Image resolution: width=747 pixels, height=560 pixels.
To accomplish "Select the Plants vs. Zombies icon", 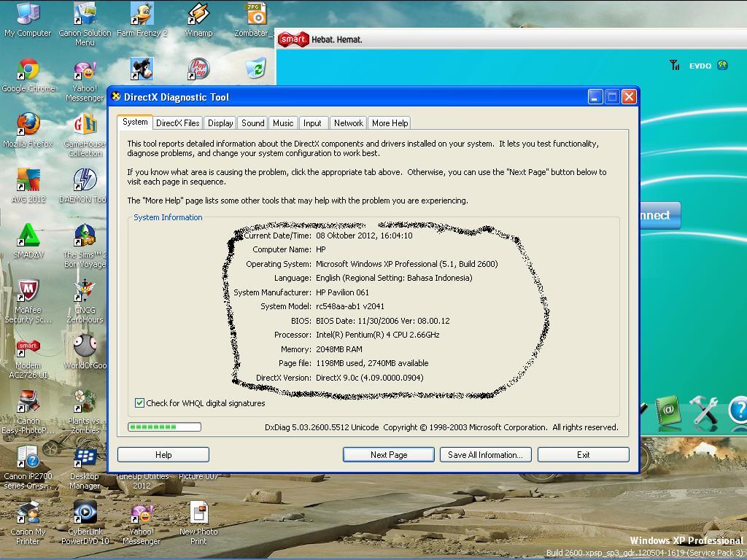I will pyautogui.click(x=85, y=402).
